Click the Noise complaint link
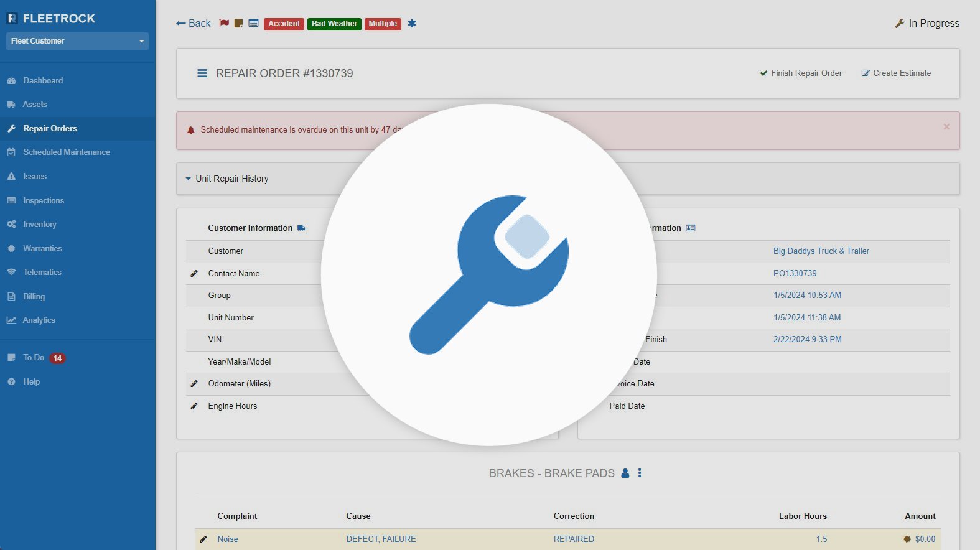The height and width of the screenshot is (550, 980). coord(228,539)
